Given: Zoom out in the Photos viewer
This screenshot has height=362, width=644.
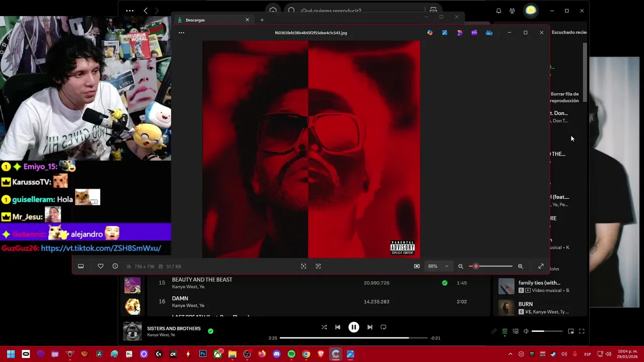Looking at the screenshot, I should point(460,266).
